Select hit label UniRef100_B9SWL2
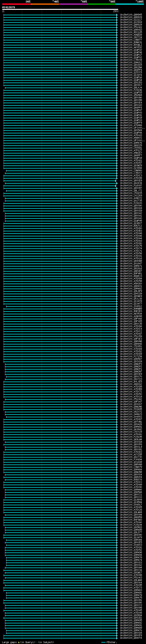 [131, 45]
